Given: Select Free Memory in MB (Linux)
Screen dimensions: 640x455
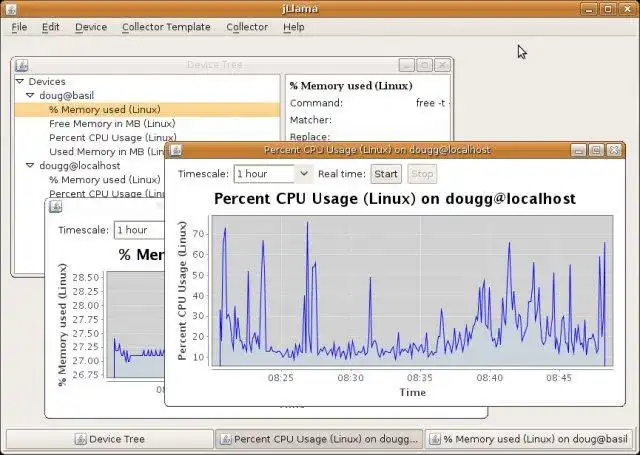Looking at the screenshot, I should click(x=112, y=124).
